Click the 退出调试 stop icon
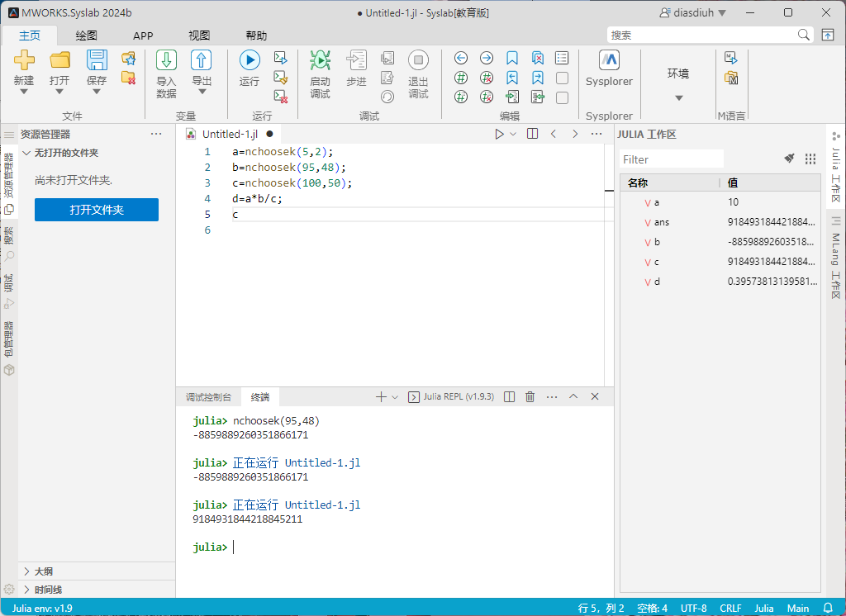846x616 pixels. (418, 60)
